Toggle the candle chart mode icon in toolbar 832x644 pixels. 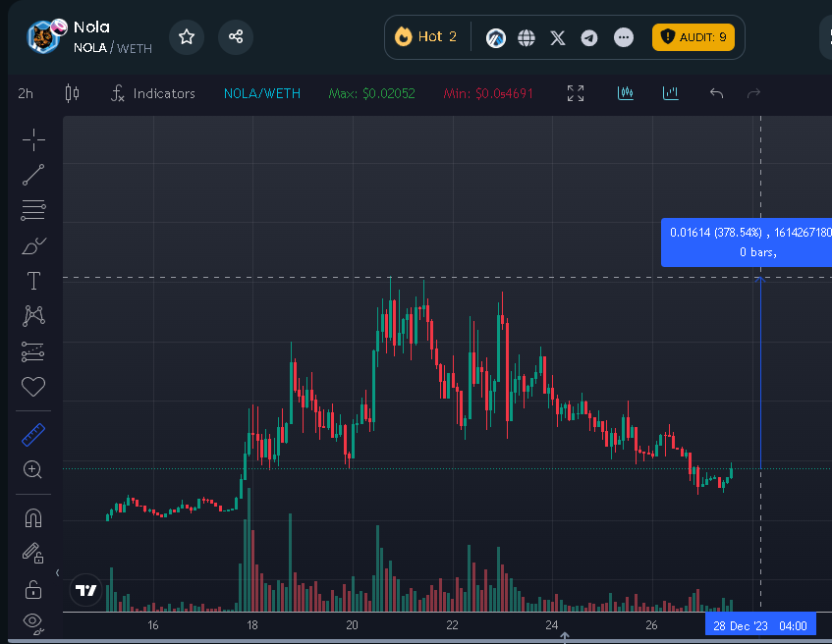(x=626, y=93)
